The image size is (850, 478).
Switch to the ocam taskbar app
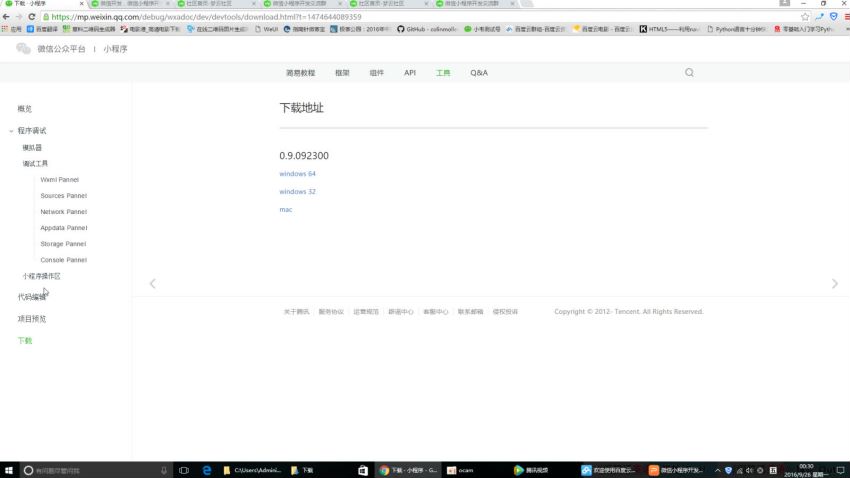(461, 470)
